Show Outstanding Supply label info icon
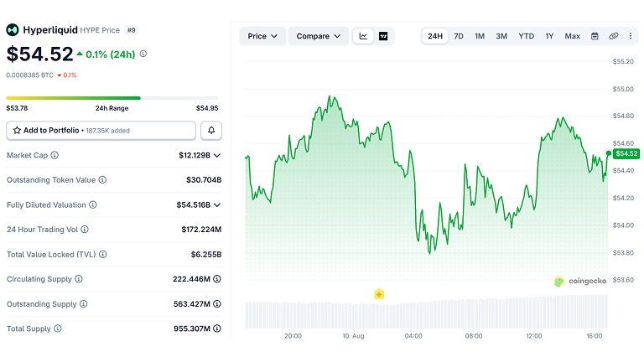The image size is (644, 362). point(83,304)
